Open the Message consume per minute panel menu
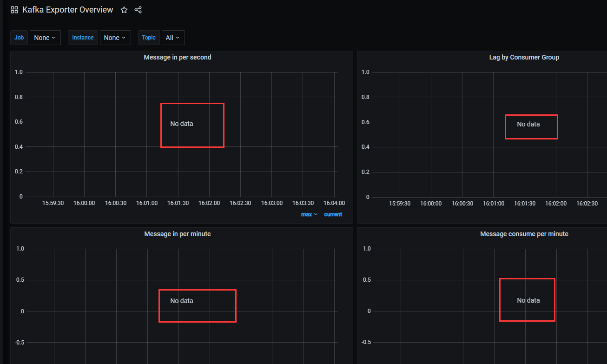Image resolution: width=607 pixels, height=364 pixels. (x=524, y=234)
